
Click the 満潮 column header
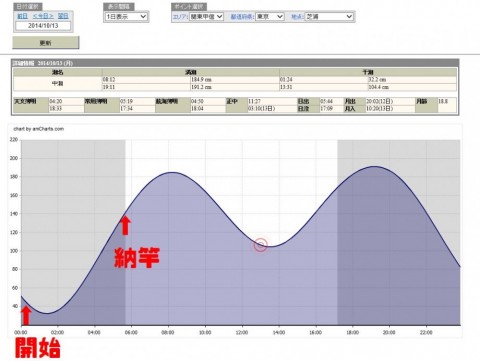191,72
